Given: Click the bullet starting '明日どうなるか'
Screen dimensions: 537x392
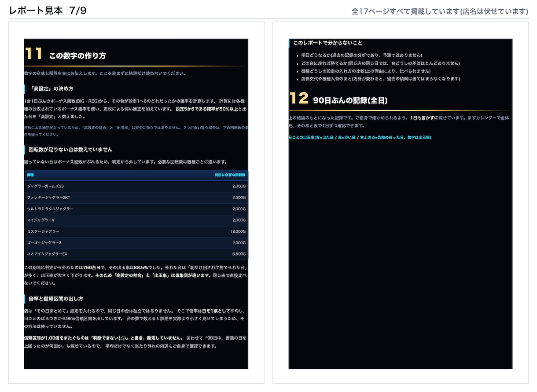Looking at the screenshot, I should click(361, 55).
